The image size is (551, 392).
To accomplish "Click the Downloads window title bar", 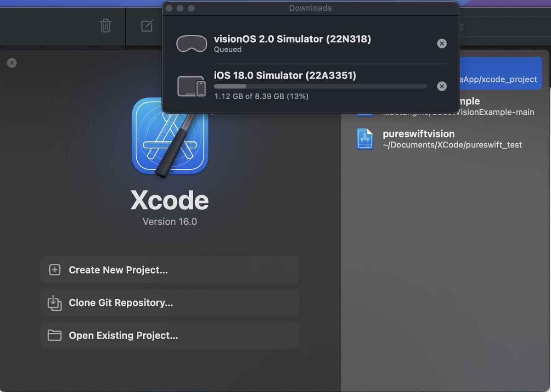I will (x=310, y=8).
